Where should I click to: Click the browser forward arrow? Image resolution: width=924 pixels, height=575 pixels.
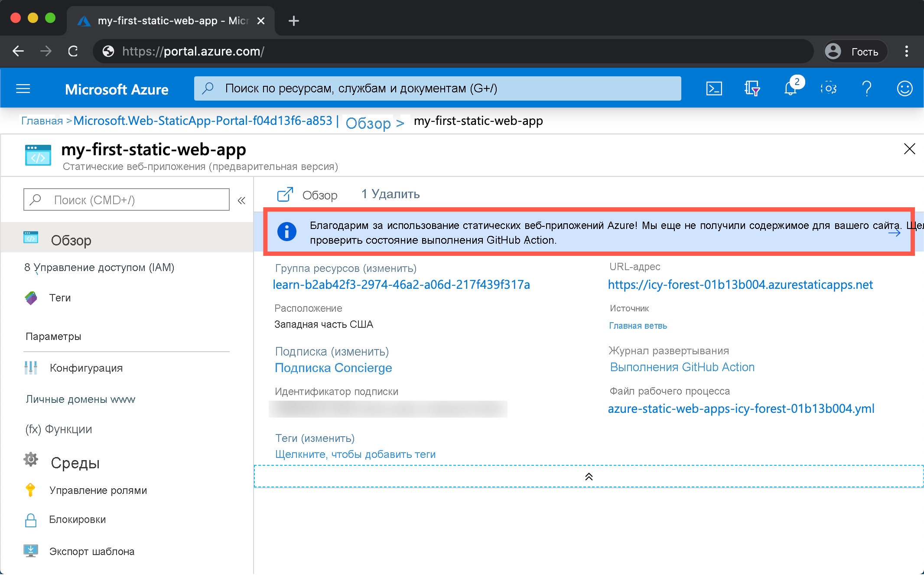coord(46,51)
